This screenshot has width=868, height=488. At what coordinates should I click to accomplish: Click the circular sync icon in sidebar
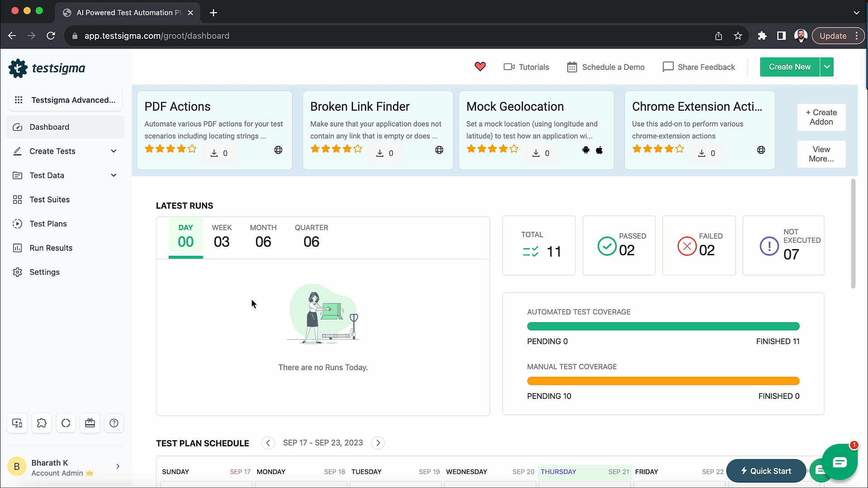point(66,423)
